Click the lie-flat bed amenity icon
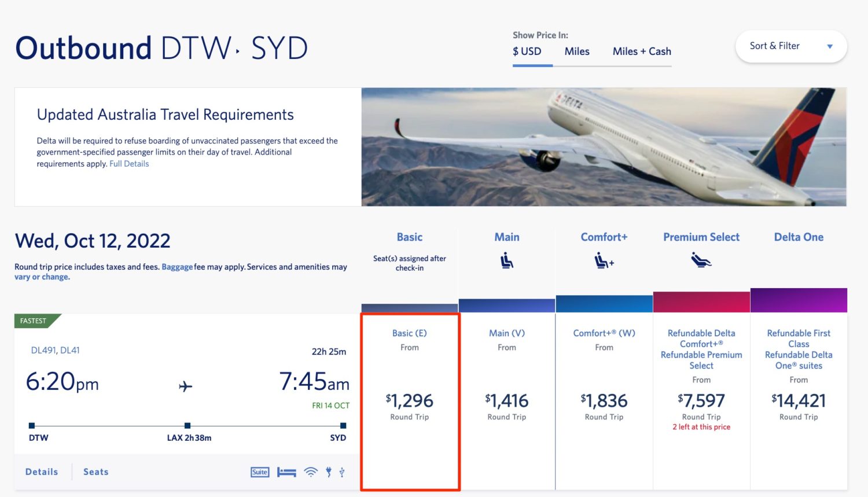Viewport: 868px width, 497px height. [286, 472]
